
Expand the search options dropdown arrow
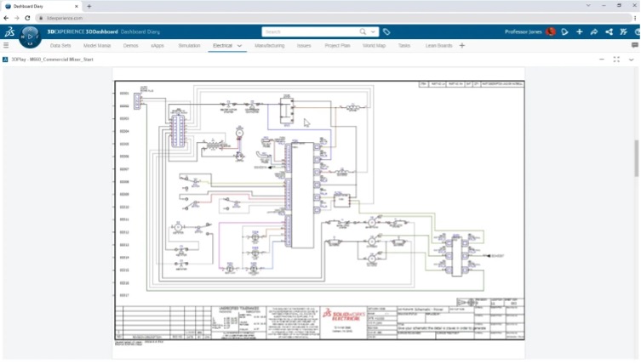coord(373,31)
